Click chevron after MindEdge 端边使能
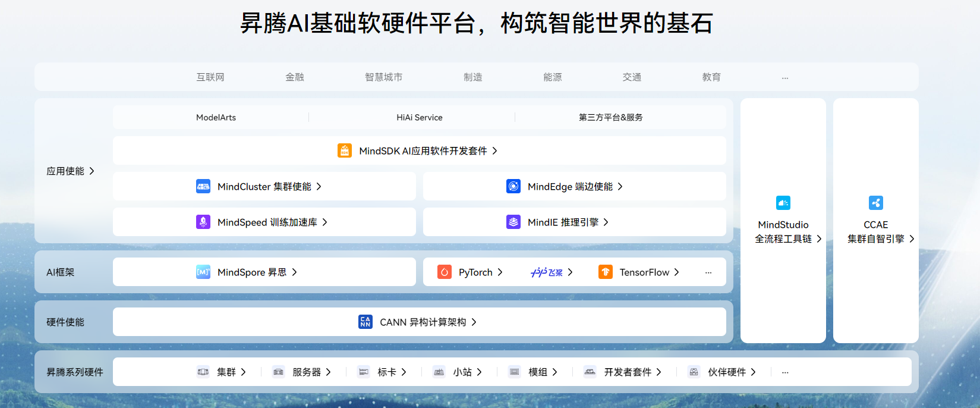 click(x=620, y=186)
